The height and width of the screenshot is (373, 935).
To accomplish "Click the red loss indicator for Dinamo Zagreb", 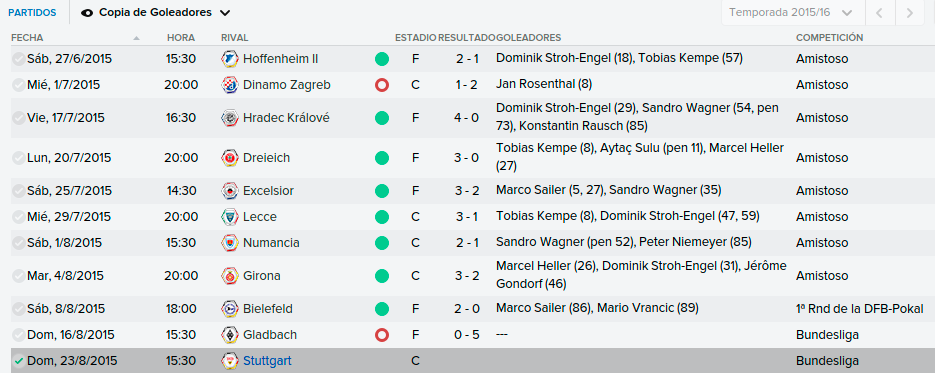I will click(x=382, y=85).
